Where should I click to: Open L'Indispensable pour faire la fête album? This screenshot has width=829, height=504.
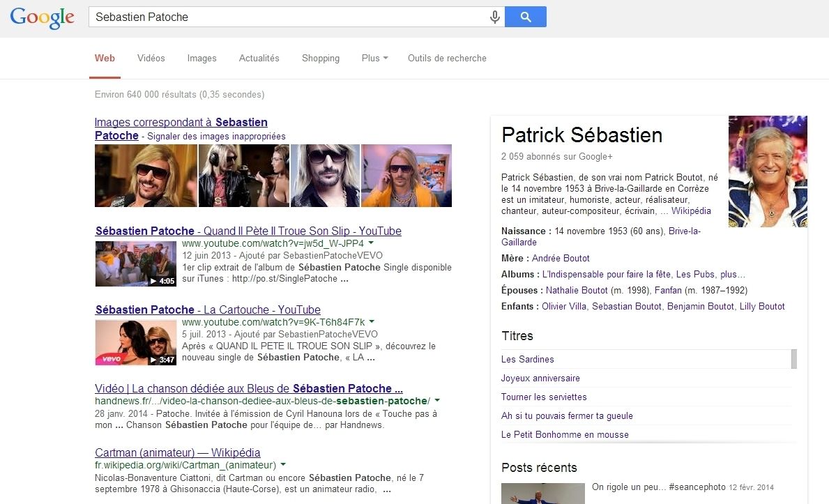click(x=607, y=275)
